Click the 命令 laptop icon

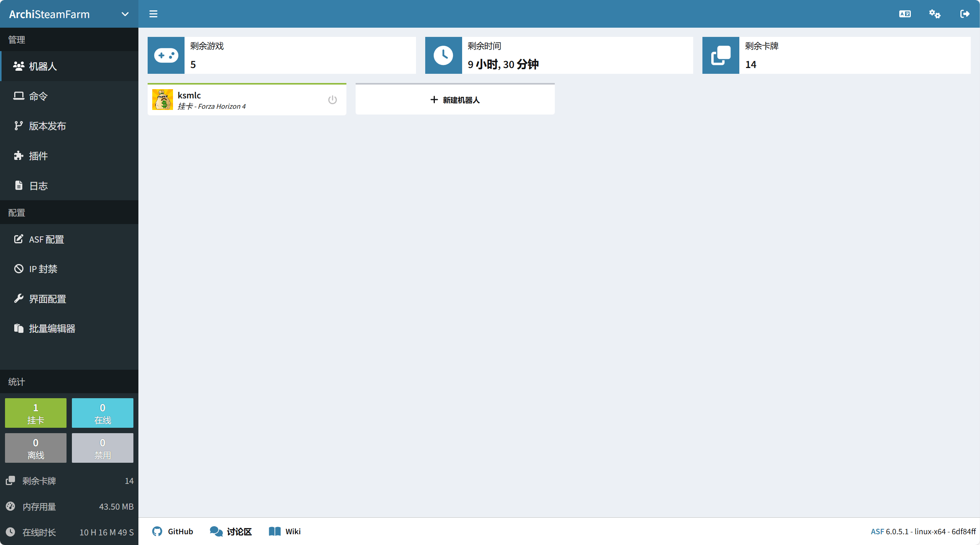click(18, 96)
